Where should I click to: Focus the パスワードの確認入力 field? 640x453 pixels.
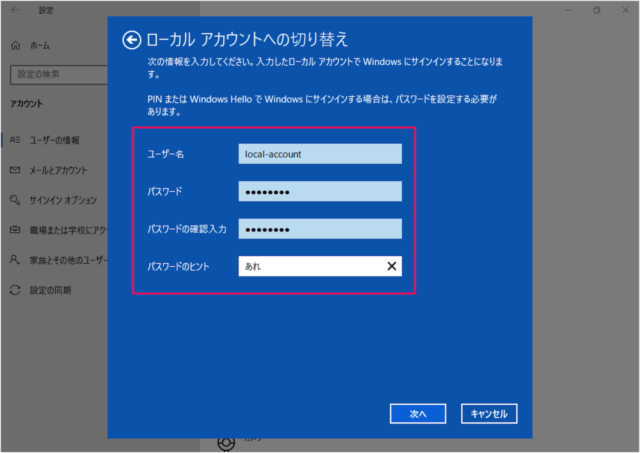[320, 229]
